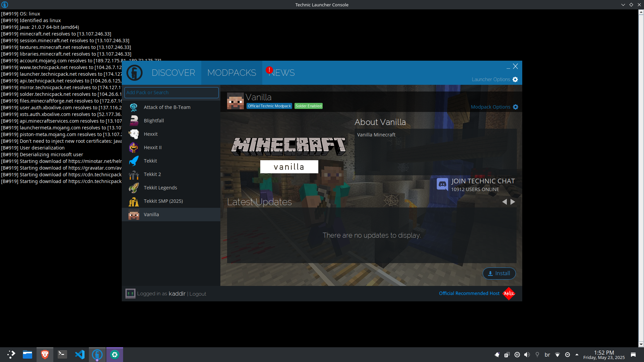
Task: Open the Launcher Options gear
Action: coord(515,79)
